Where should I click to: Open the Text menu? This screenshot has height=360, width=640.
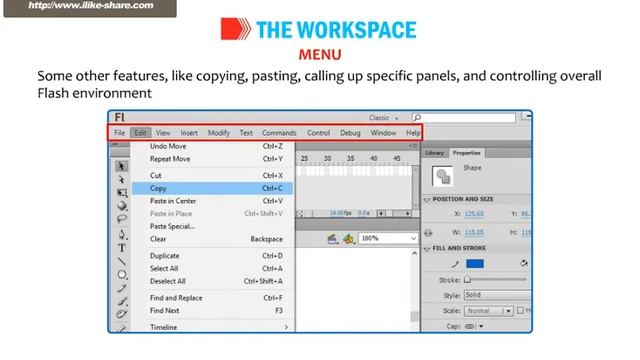(x=246, y=133)
